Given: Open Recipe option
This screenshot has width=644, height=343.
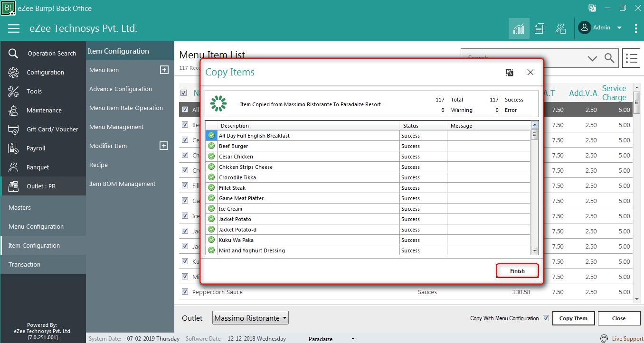Looking at the screenshot, I should tap(98, 165).
